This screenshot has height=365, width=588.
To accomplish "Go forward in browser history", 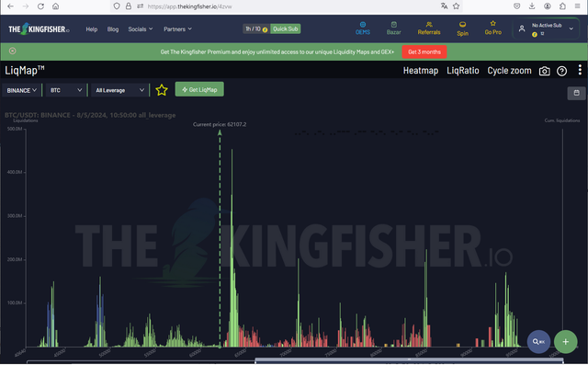I will pos(26,6).
